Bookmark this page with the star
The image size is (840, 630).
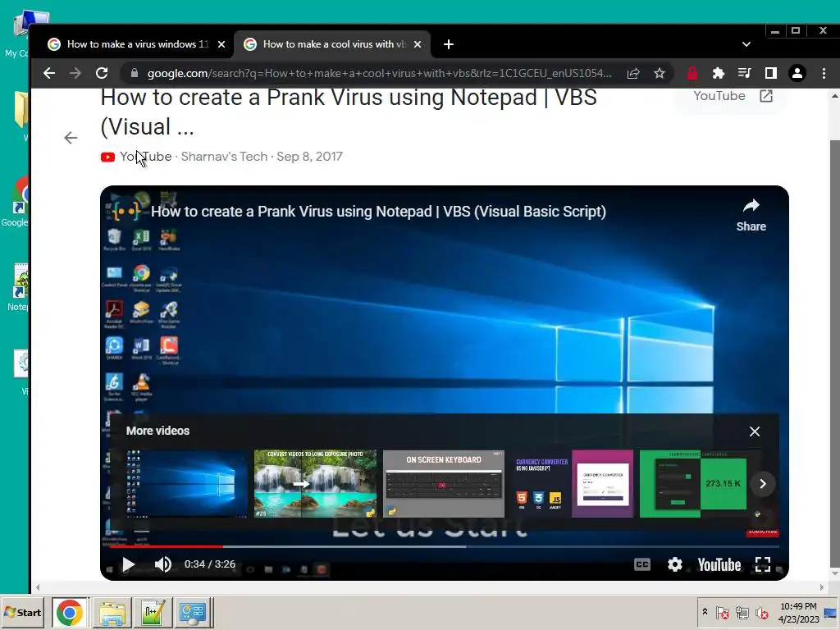pos(660,73)
